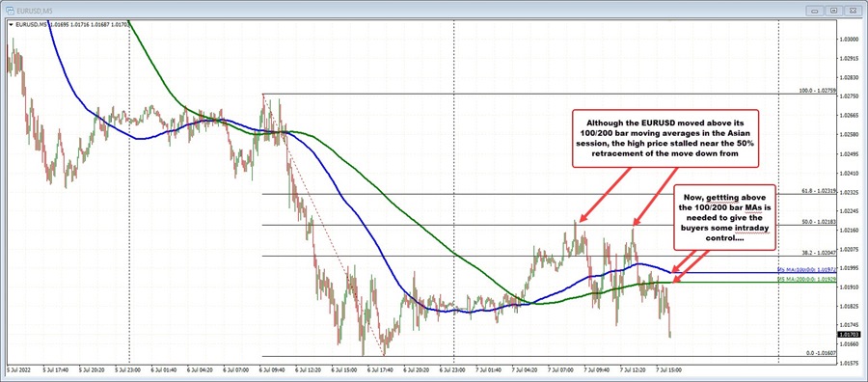
Task: Click the 1.02410 price scale value
Action: coord(849,174)
